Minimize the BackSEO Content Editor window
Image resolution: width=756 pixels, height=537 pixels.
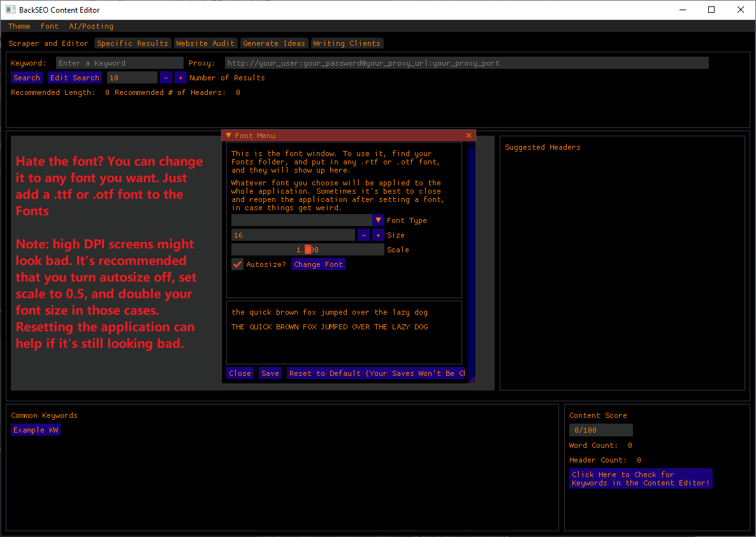click(x=683, y=10)
